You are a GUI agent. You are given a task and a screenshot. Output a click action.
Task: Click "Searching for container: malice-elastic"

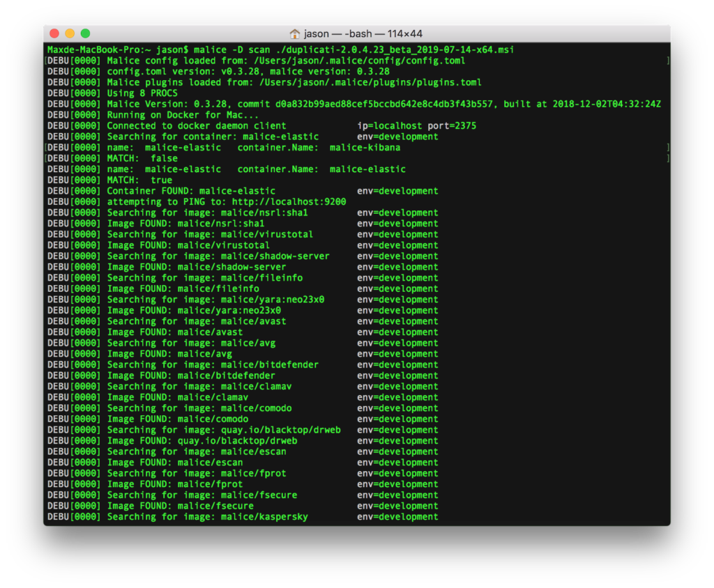213,137
